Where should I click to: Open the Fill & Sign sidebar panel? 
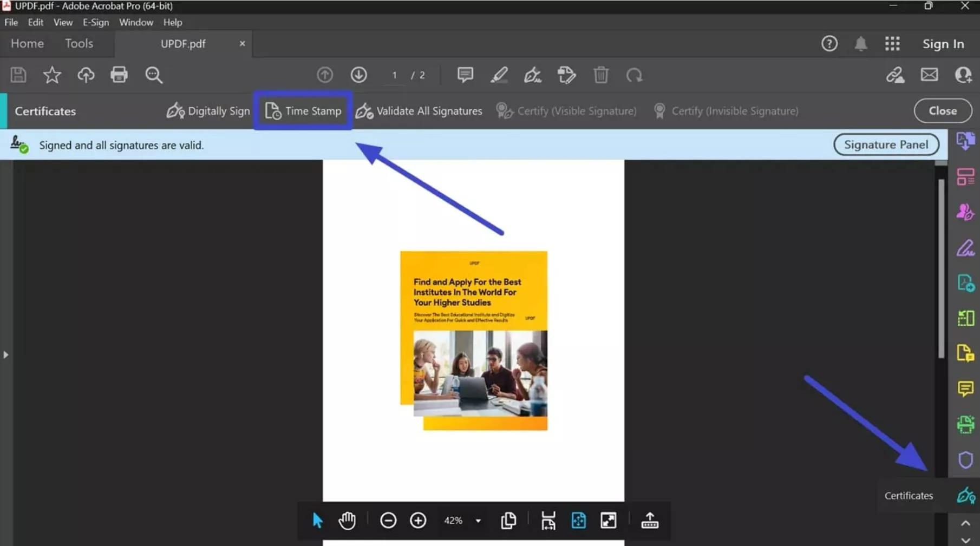[965, 248]
